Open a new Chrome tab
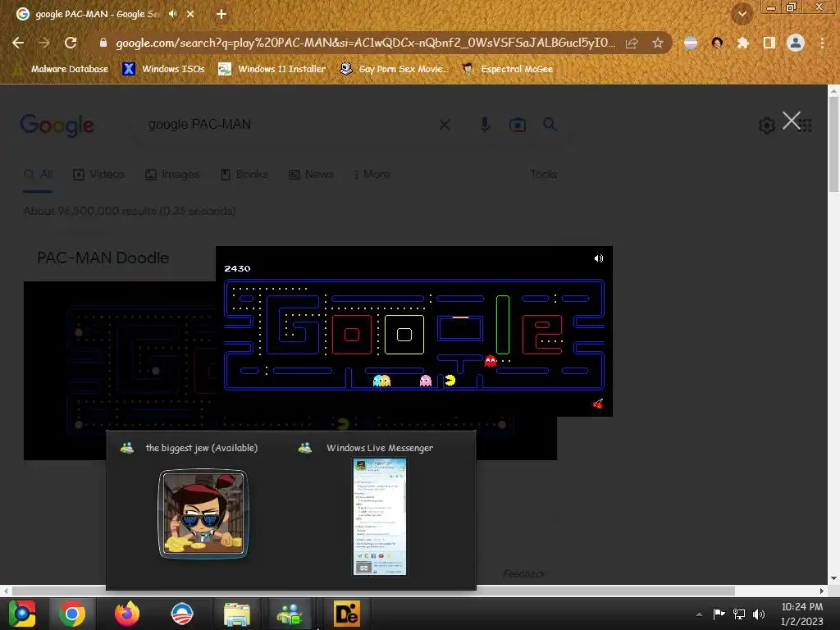 point(221,14)
